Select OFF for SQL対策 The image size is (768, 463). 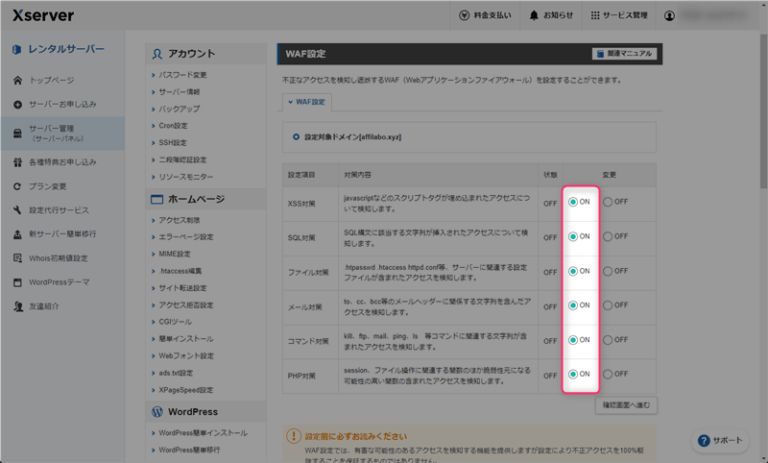(x=607, y=236)
